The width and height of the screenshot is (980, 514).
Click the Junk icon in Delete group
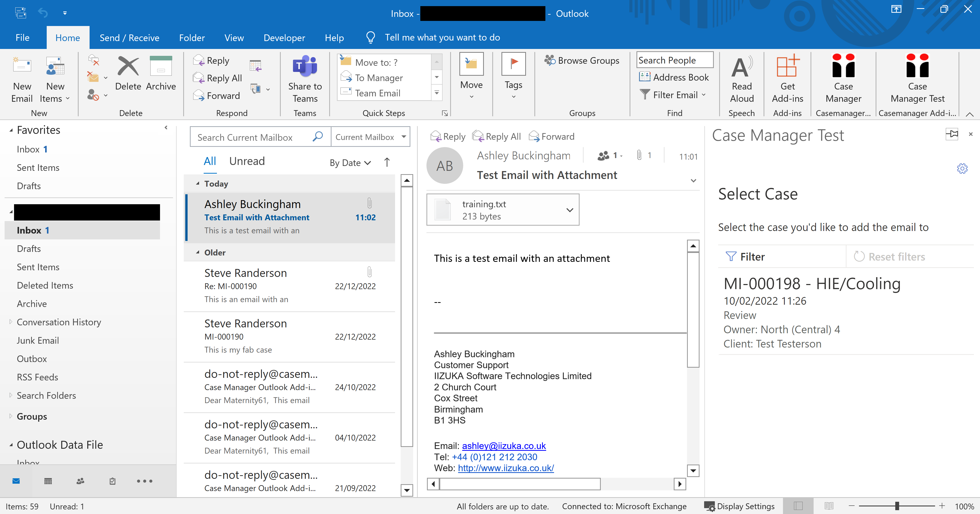coord(93,95)
